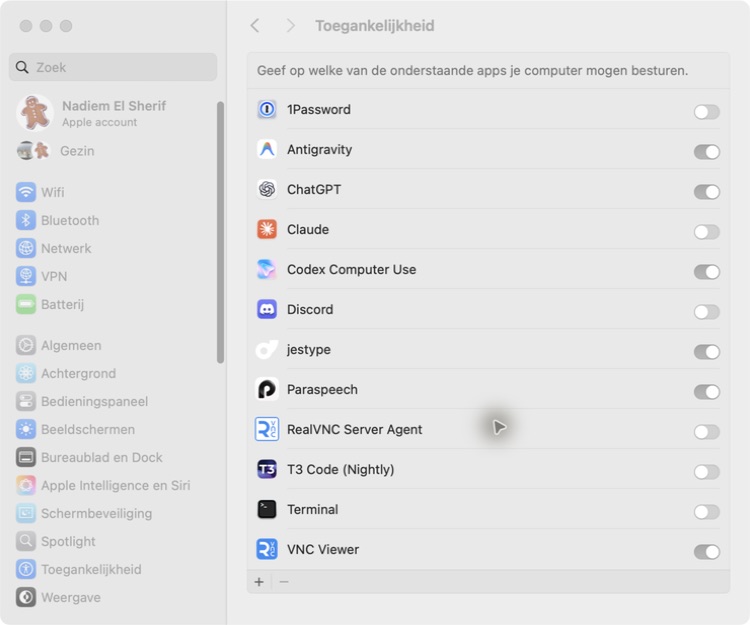Click the VNC Viewer app icon
Viewport: 750px width, 625px height.
267,549
